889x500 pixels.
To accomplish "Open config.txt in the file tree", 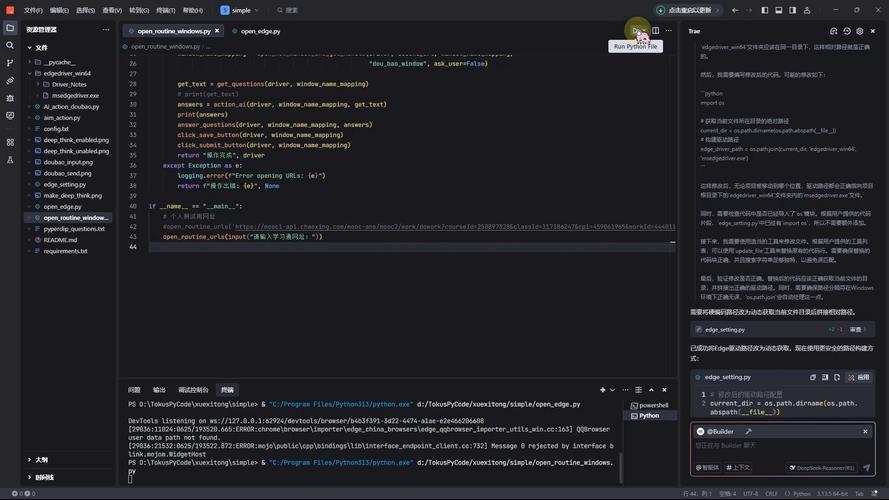I will (x=56, y=129).
